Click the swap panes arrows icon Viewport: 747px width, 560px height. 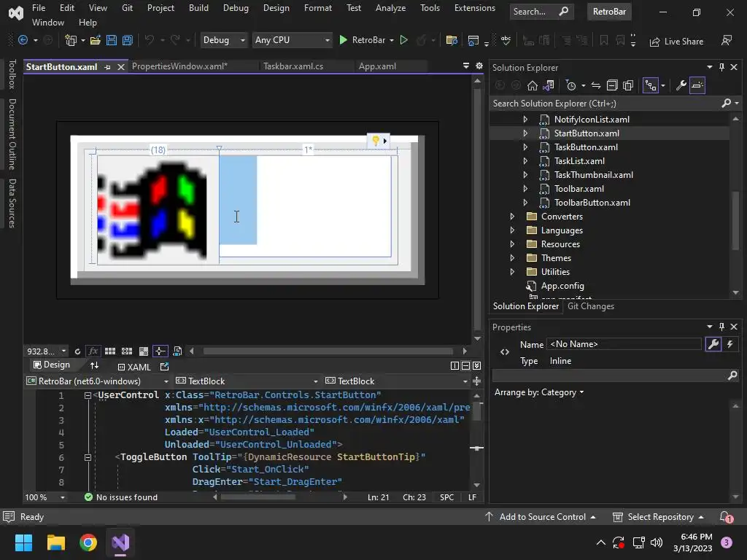pyautogui.click(x=94, y=366)
